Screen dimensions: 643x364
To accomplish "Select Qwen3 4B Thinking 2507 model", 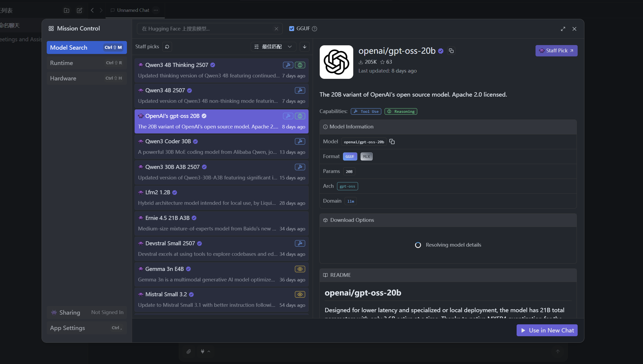I will [x=221, y=70].
